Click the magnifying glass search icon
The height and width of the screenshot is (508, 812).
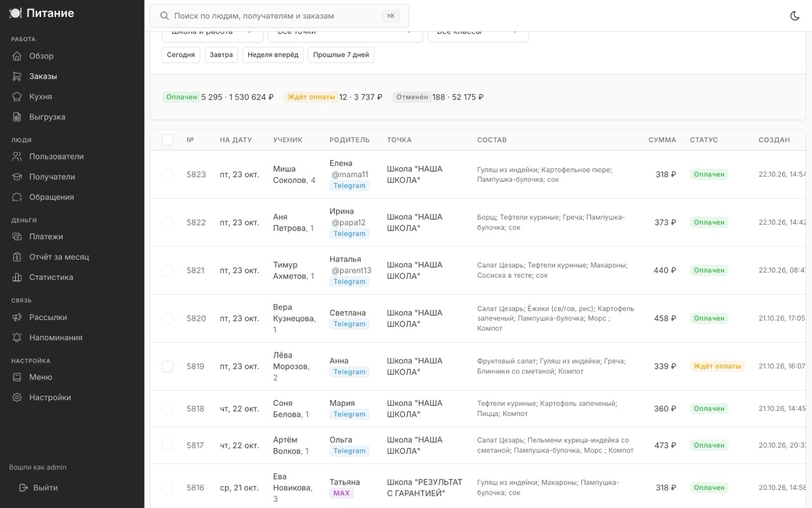click(x=164, y=16)
